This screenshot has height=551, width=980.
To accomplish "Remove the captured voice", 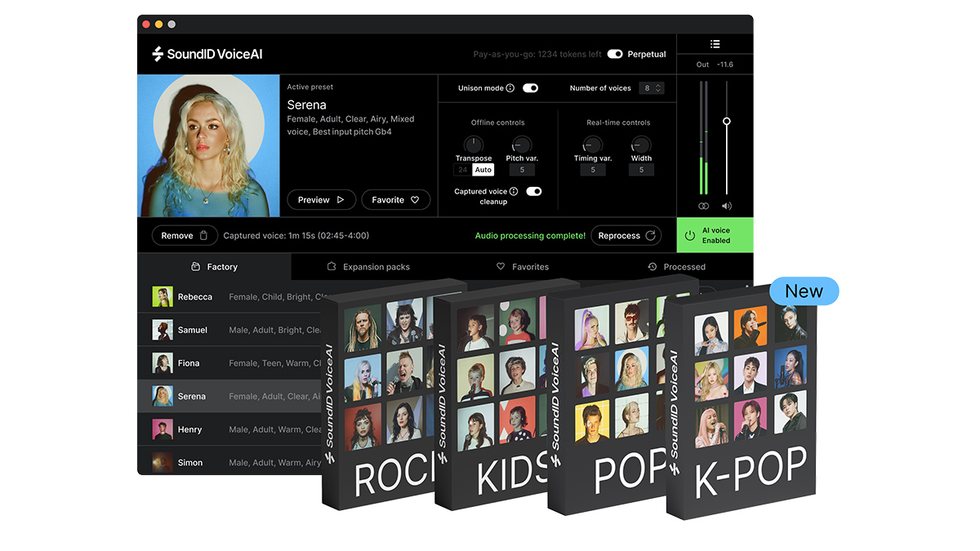I will (x=185, y=235).
